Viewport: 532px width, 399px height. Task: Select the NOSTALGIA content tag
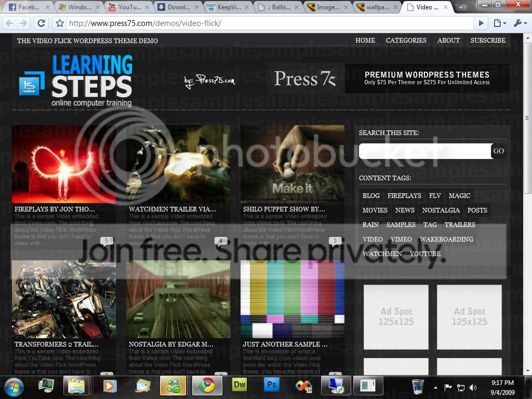(x=441, y=210)
